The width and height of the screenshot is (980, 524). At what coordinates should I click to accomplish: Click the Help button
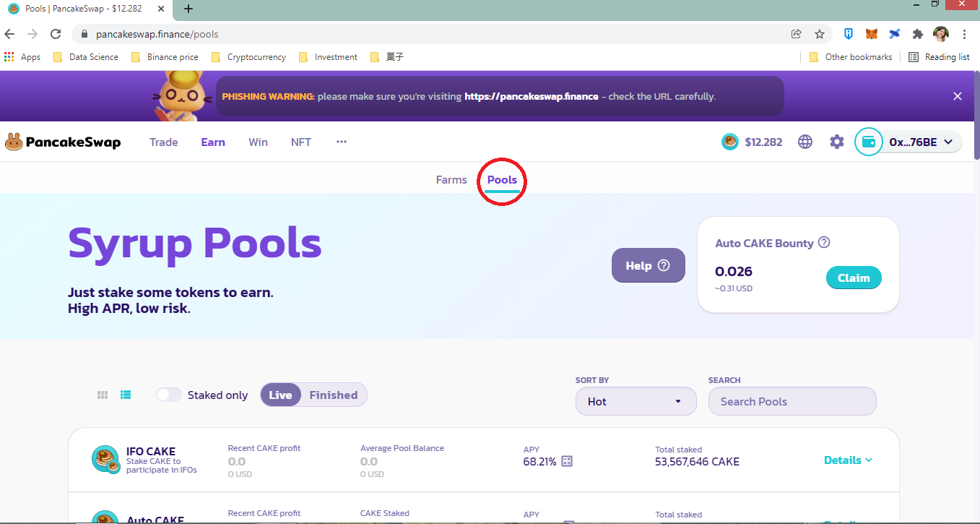648,265
